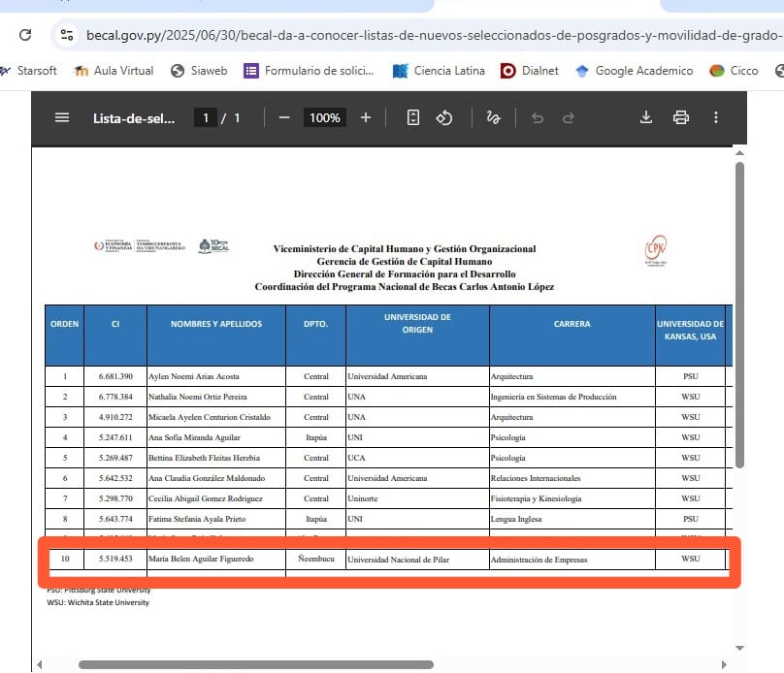The image size is (784, 673).
Task: Open the Starsoft bookmark
Action: [29, 71]
